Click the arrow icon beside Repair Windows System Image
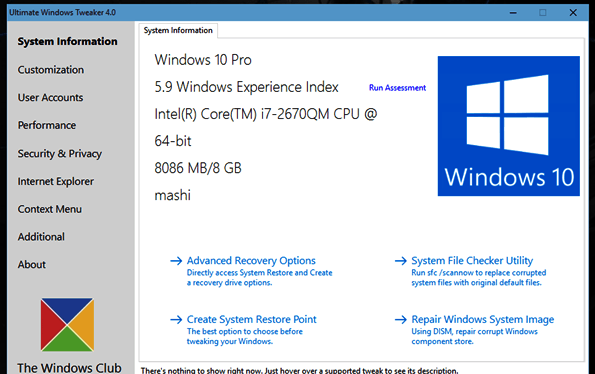Image resolution: width=595 pixels, height=374 pixels. pyautogui.click(x=401, y=319)
